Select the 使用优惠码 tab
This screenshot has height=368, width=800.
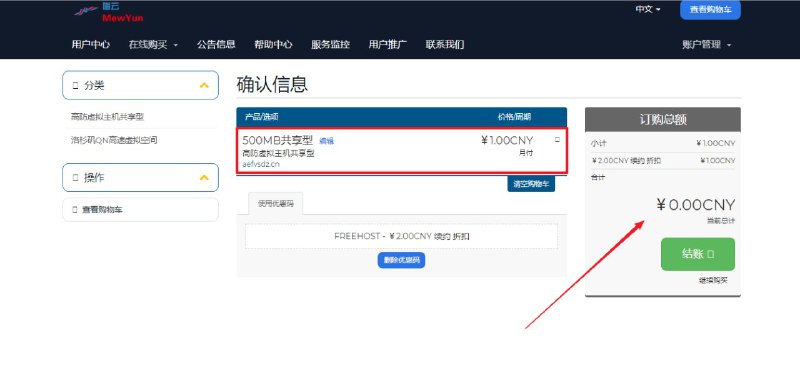click(276, 204)
